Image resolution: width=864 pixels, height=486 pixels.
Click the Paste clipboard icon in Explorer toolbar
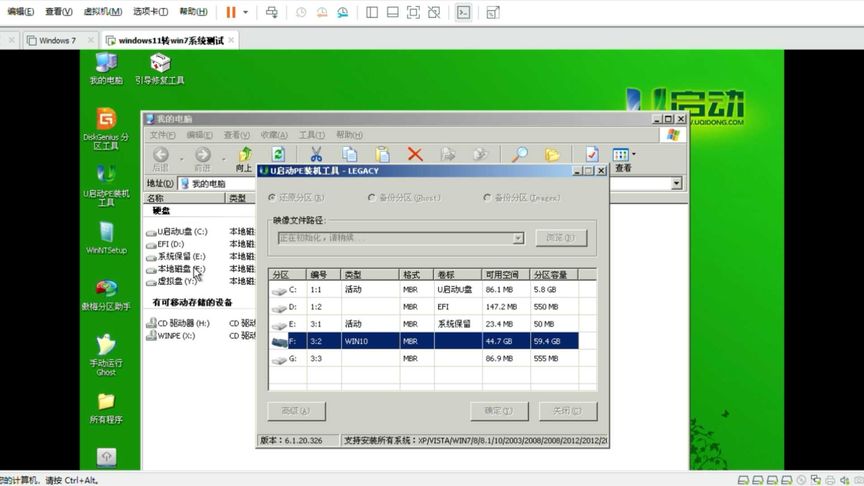(382, 155)
